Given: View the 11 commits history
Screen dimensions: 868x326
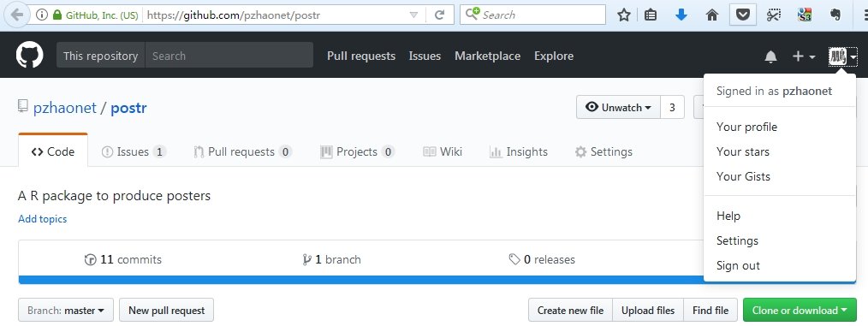Looking at the screenshot, I should click(123, 259).
